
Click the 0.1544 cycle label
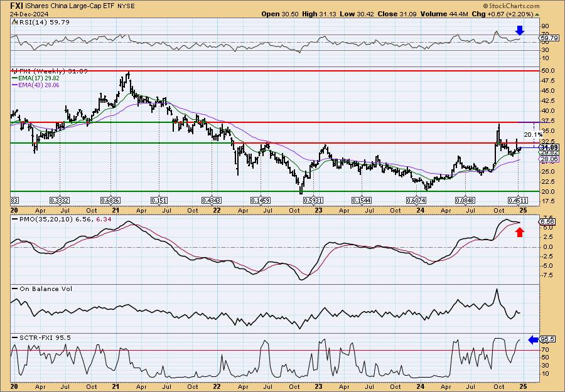point(362,200)
